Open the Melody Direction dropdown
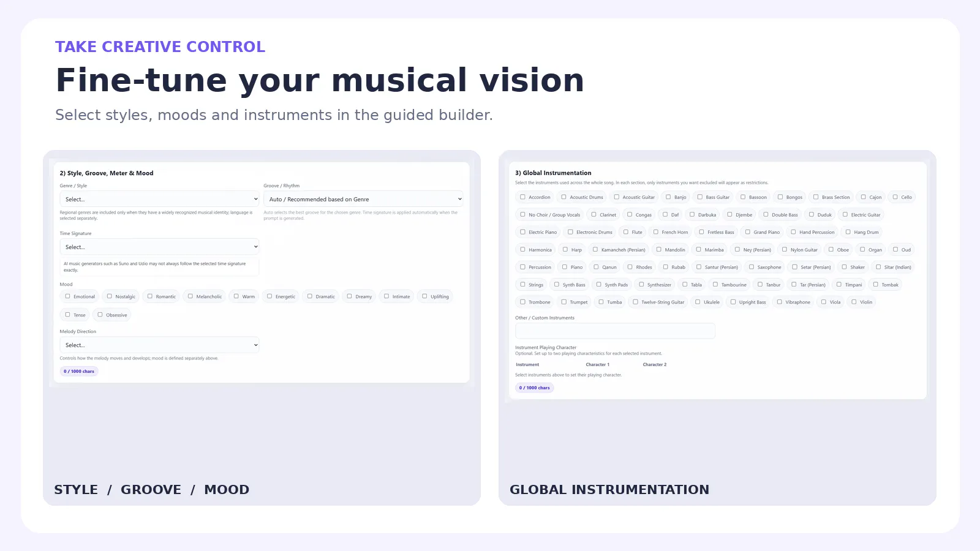Viewport: 980px width, 551px height. [x=159, y=345]
